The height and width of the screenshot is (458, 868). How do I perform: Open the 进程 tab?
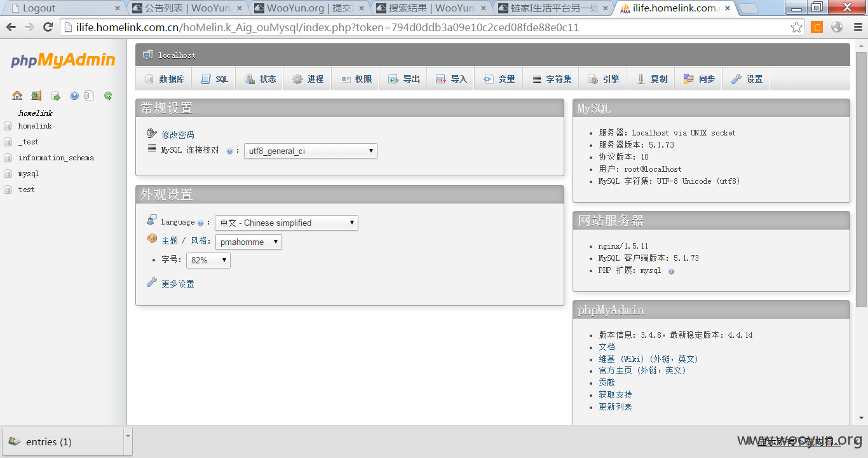(x=308, y=79)
